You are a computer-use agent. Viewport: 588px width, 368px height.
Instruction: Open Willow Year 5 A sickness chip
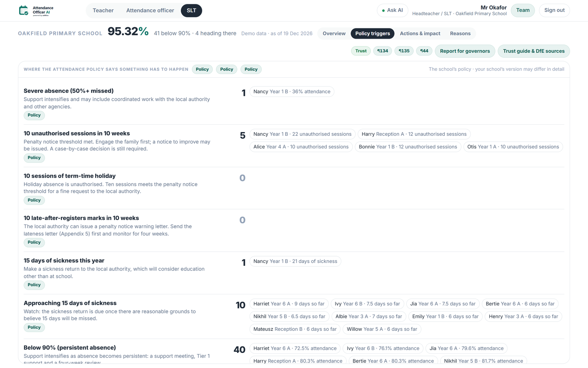(382, 329)
